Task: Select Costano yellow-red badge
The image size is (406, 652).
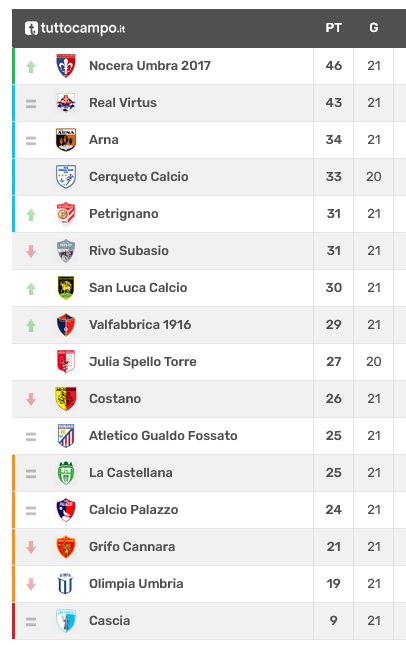Action: coord(66,399)
